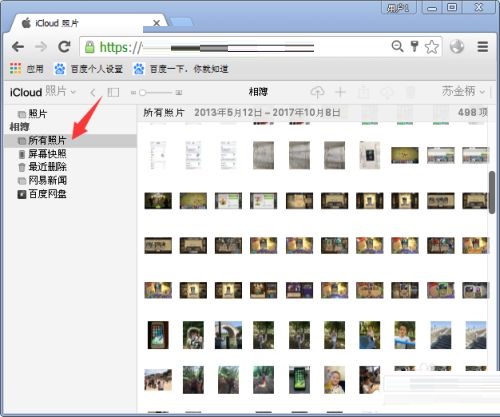
Task: Click the iCloud 照片 browser tab
Action: (x=87, y=23)
